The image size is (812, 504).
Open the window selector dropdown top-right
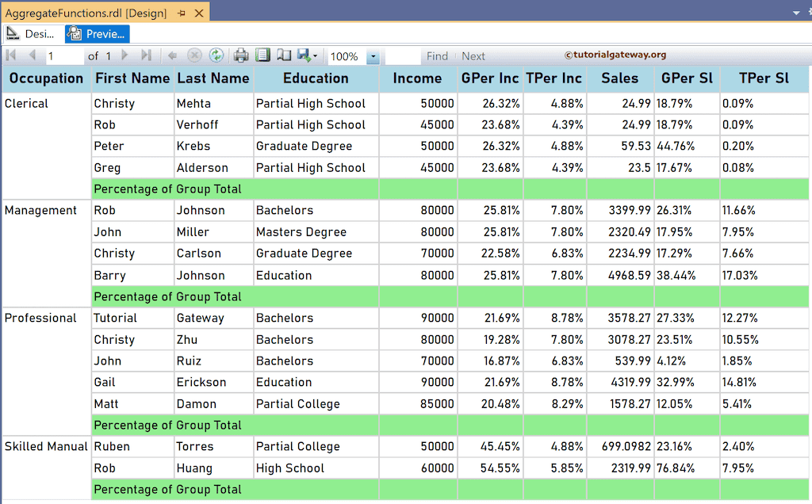pos(797,12)
